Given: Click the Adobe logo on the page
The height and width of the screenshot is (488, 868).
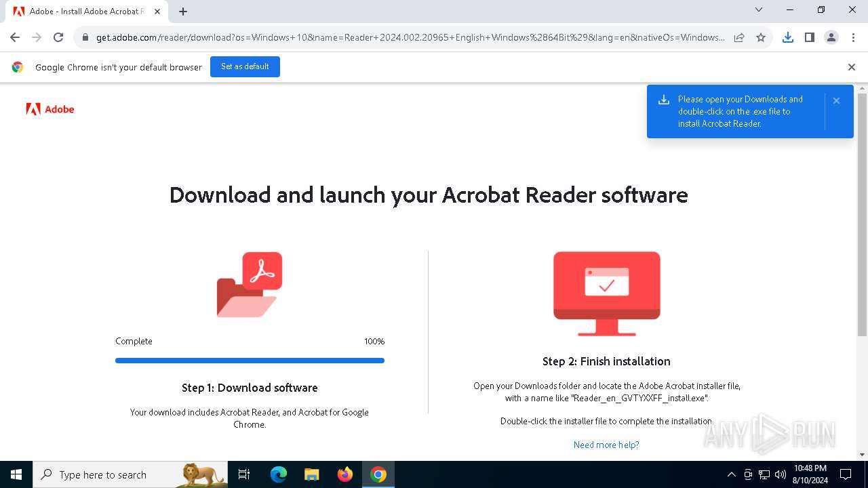Looking at the screenshot, I should pyautogui.click(x=50, y=109).
